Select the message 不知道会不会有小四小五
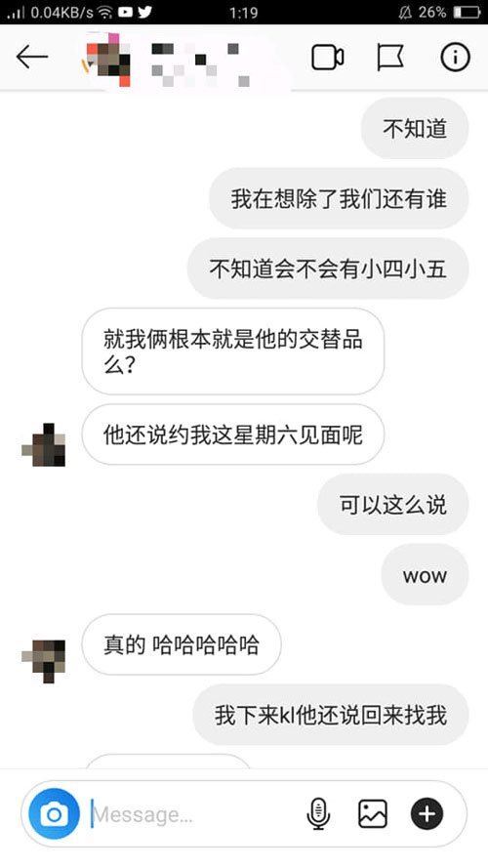Image resolution: width=488 pixels, height=868 pixels. tap(328, 269)
